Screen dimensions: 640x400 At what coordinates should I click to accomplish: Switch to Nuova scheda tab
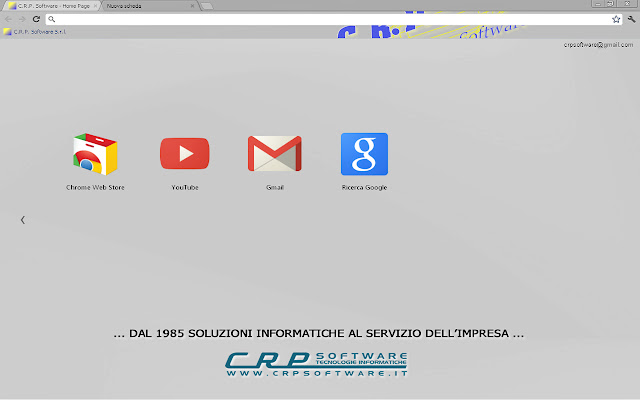149,6
